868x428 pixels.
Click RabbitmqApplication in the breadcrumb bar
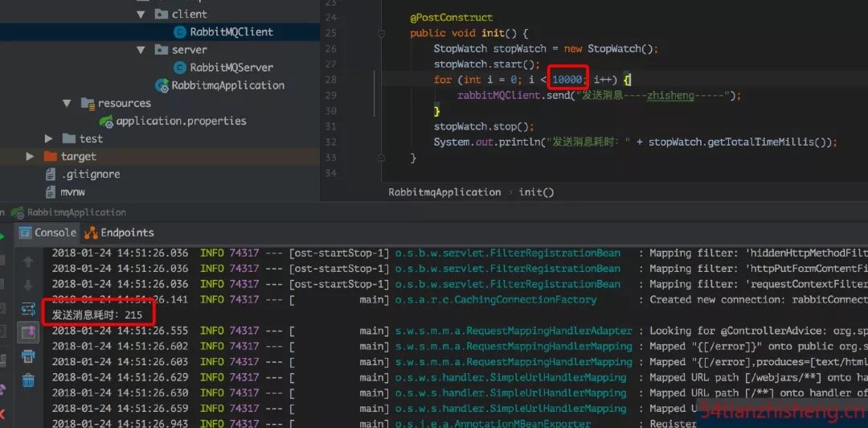444,192
